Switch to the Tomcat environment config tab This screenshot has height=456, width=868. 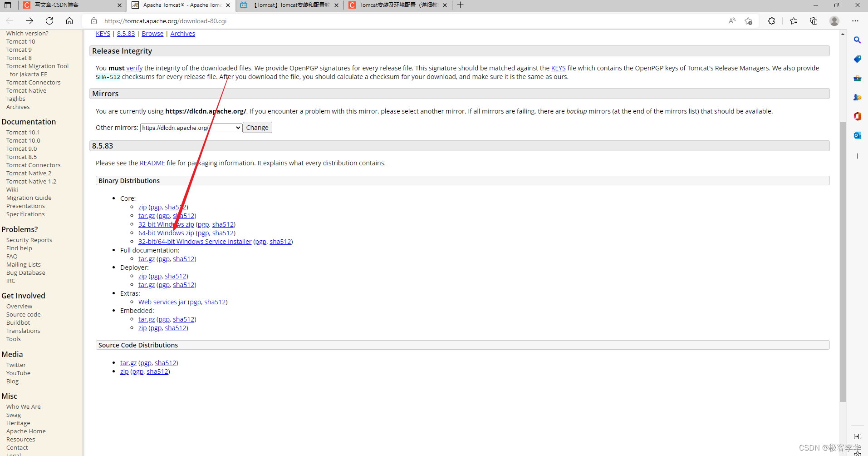click(397, 5)
